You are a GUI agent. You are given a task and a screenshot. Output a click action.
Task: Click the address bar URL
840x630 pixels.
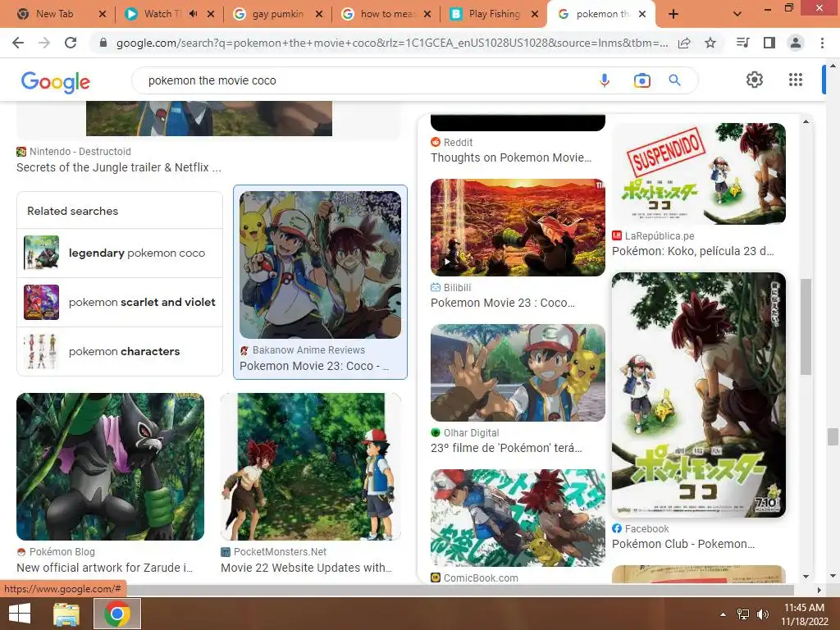pos(392,43)
